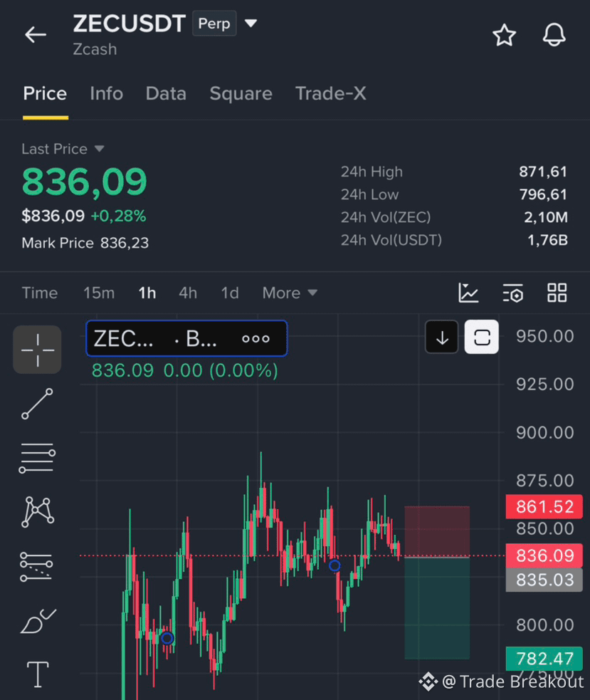
Task: Expand the More intervals dropdown
Action: 290,293
